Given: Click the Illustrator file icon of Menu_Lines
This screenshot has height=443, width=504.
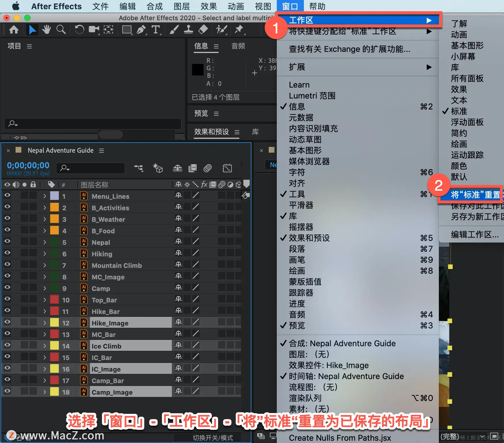Looking at the screenshot, I should (84, 196).
